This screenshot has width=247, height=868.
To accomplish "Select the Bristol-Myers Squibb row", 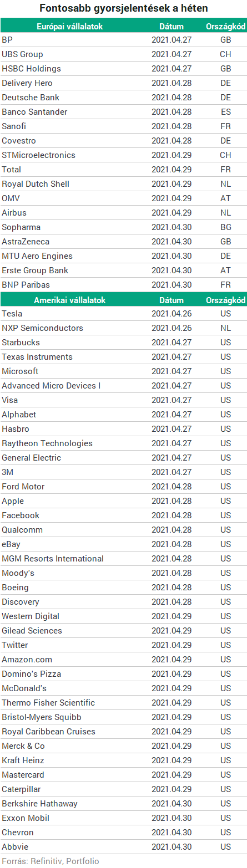I will pyautogui.click(x=123, y=717).
